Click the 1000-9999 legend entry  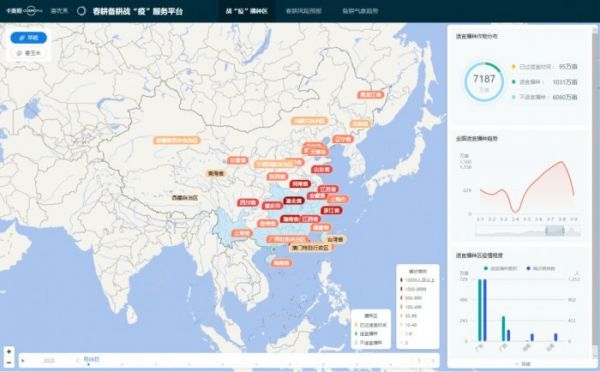413,289
